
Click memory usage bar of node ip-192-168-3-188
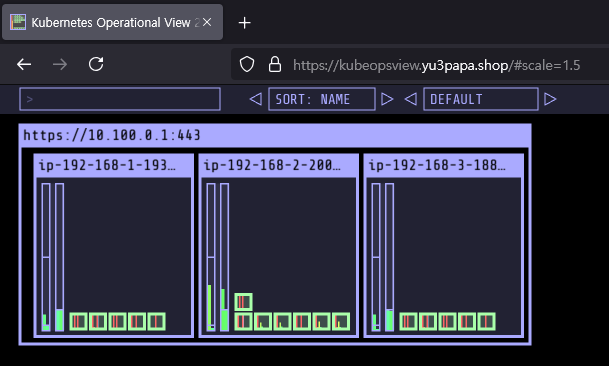coord(390,257)
